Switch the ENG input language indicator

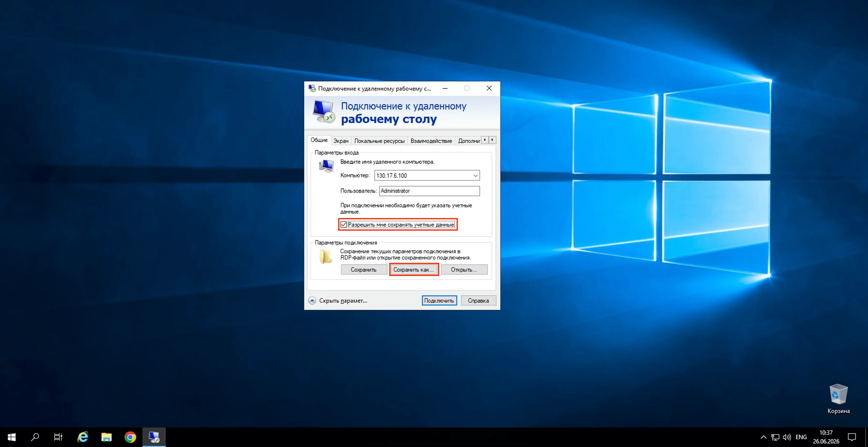pos(801,437)
